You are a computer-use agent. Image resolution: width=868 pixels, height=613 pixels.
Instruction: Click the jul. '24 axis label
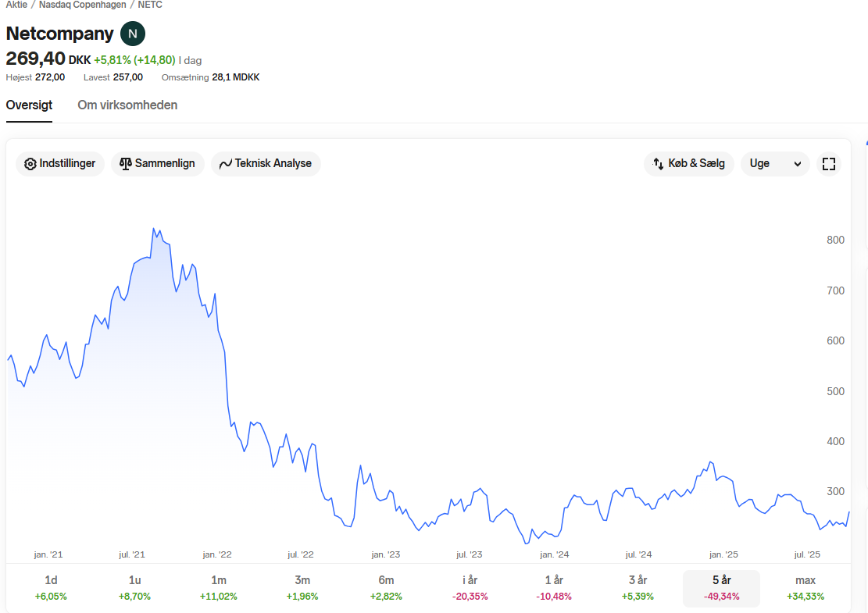[638, 554]
